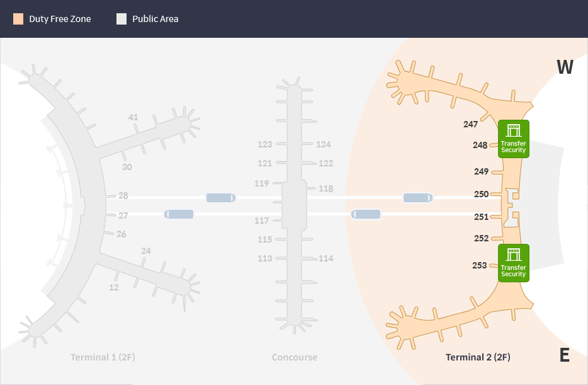Select the Terminal 2 (2F) label

coord(478,357)
